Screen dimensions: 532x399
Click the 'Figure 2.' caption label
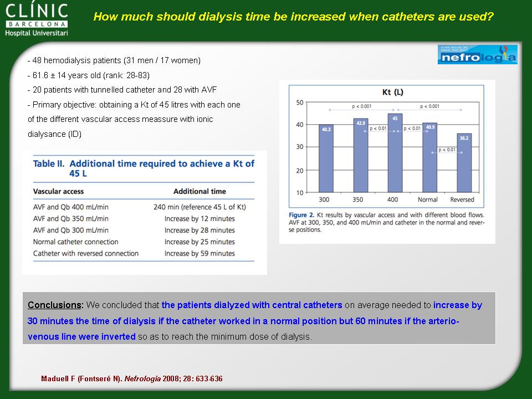tap(301, 215)
